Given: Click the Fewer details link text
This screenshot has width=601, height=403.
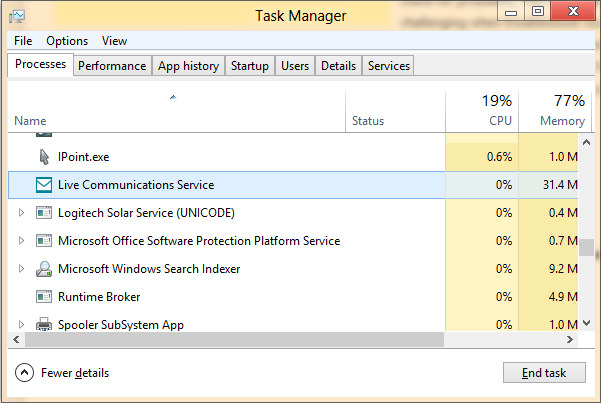Looking at the screenshot, I should pos(75,373).
